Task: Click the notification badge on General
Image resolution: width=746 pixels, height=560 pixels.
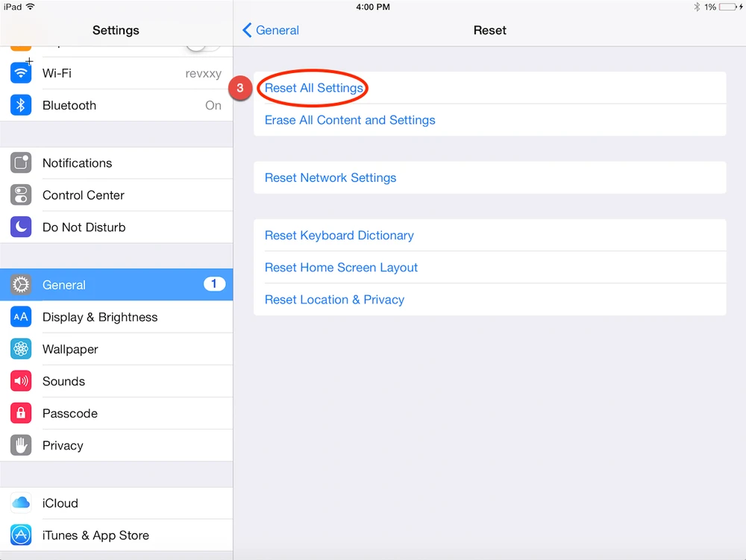Action: [214, 284]
